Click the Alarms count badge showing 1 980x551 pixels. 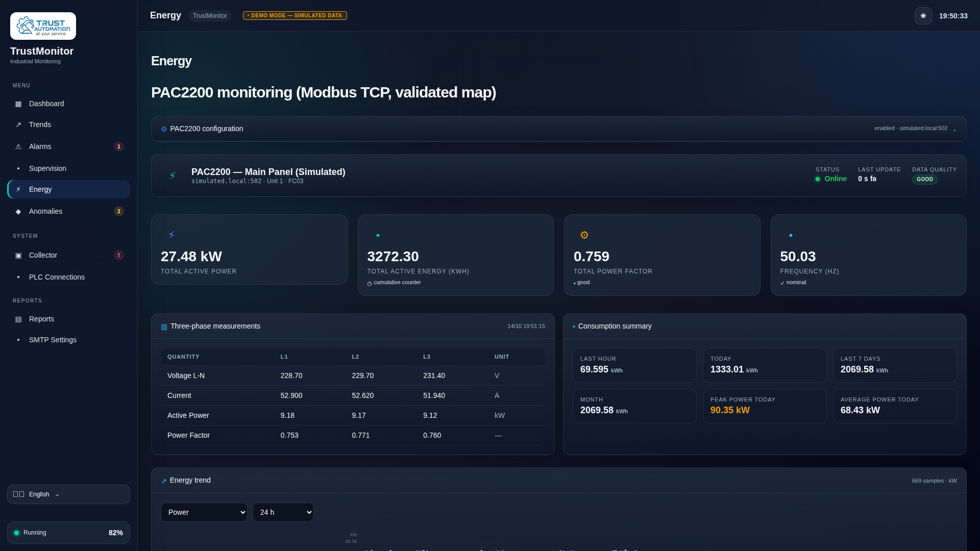[119, 146]
